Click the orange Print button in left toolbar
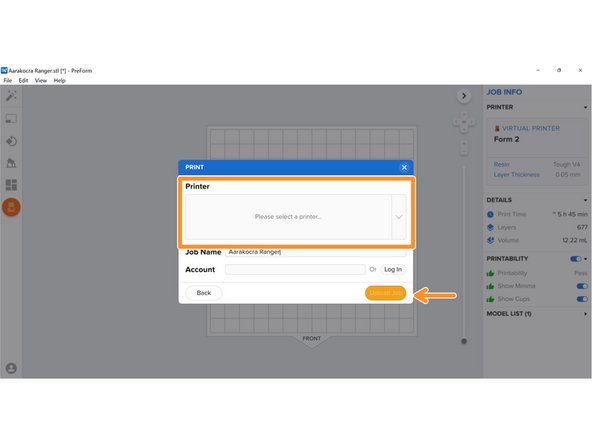Screen dimensions: 592x444 coord(11,207)
